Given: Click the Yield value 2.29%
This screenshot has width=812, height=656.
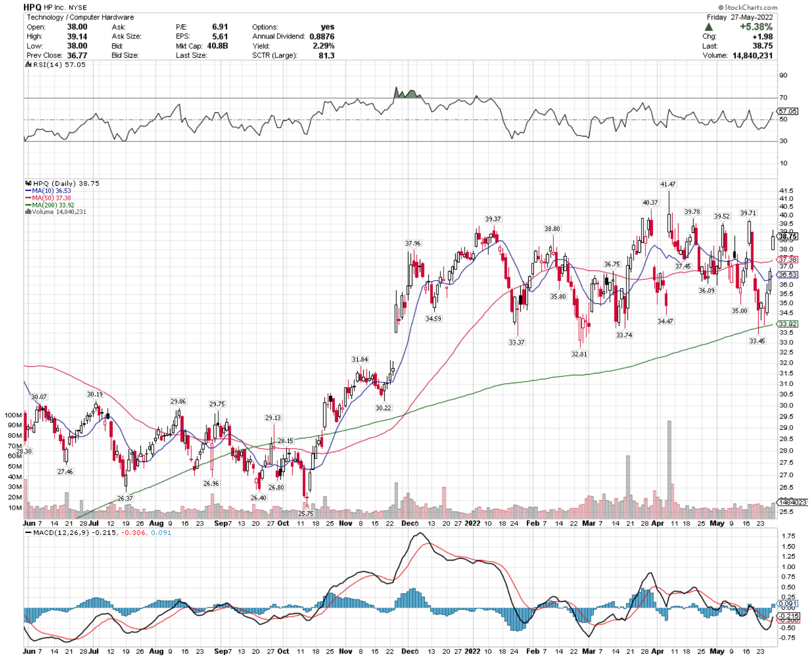Looking at the screenshot, I should (x=324, y=46).
